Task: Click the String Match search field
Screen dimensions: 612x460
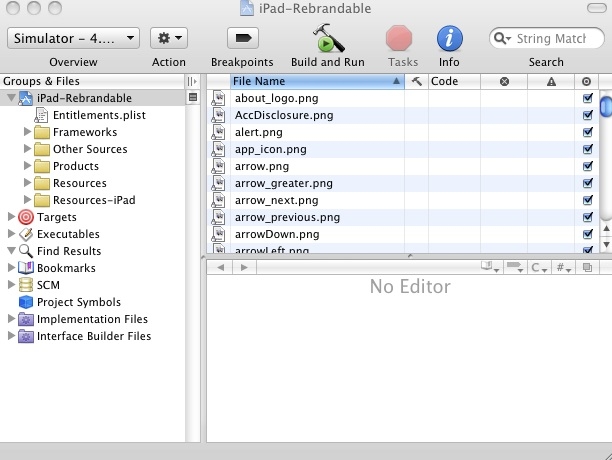Action: coord(551,39)
